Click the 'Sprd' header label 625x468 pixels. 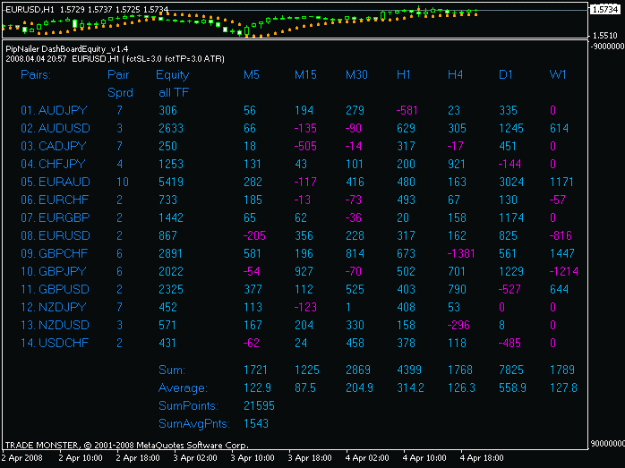[x=120, y=93]
